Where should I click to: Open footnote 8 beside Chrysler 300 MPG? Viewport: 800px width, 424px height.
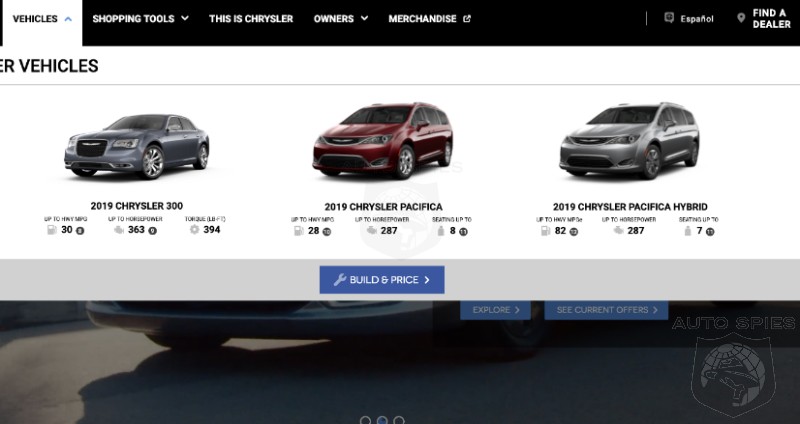click(80, 231)
